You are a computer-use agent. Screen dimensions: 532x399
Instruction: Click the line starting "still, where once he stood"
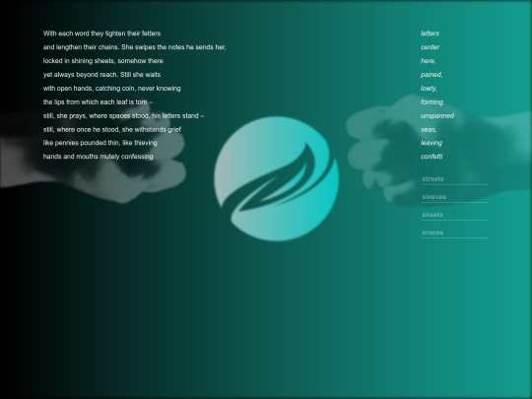[x=112, y=130]
